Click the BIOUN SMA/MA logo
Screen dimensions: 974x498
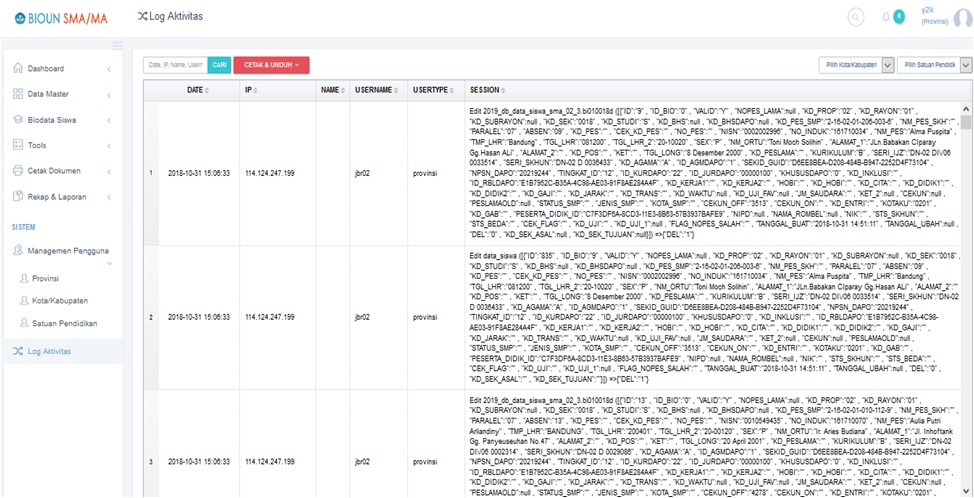pos(61,19)
